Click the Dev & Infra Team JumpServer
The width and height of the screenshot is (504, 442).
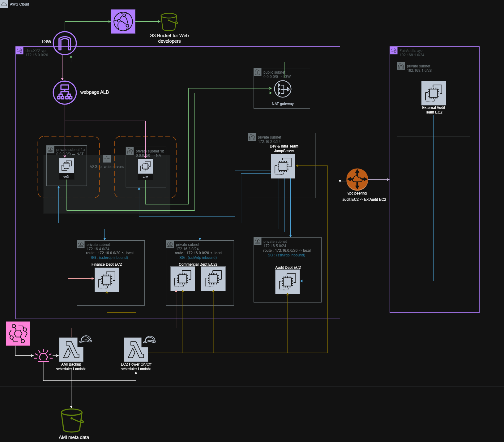(x=283, y=166)
